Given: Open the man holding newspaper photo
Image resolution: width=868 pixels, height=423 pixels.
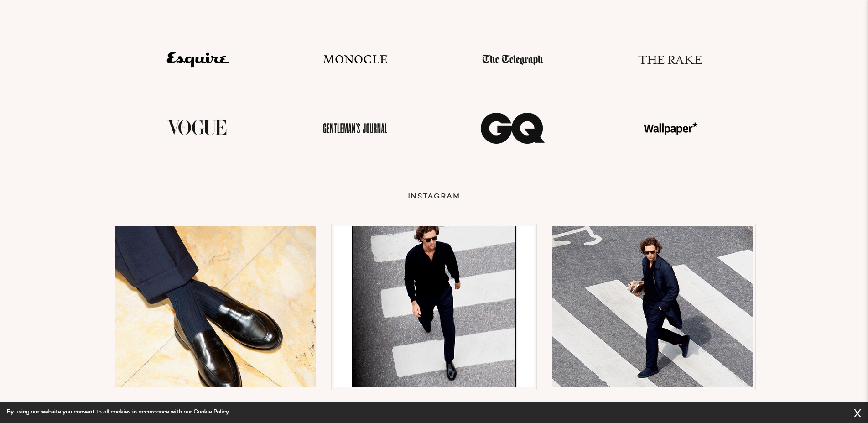Looking at the screenshot, I should tap(653, 307).
